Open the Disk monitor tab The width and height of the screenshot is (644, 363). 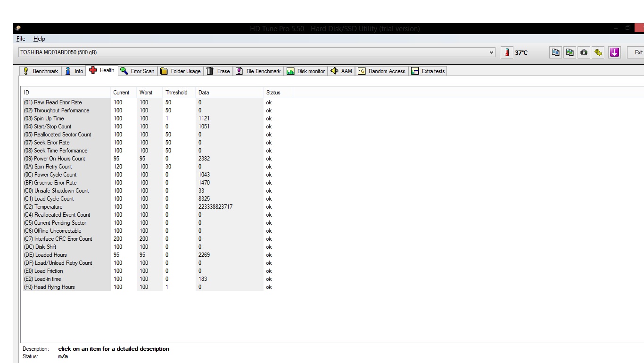click(306, 71)
